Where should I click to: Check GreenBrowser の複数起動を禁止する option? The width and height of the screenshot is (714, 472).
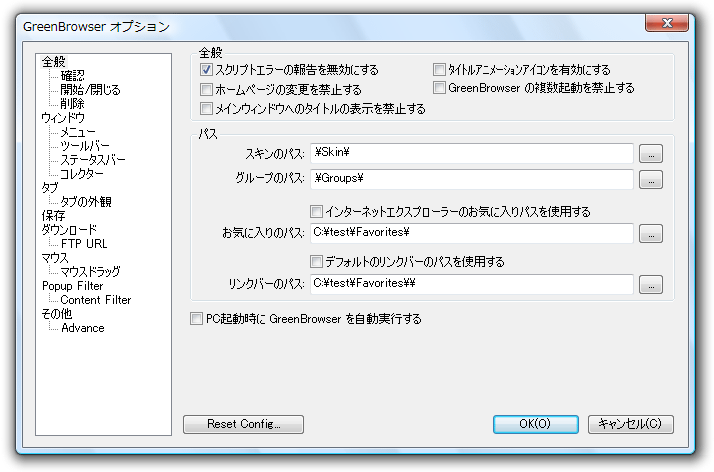click(439, 87)
